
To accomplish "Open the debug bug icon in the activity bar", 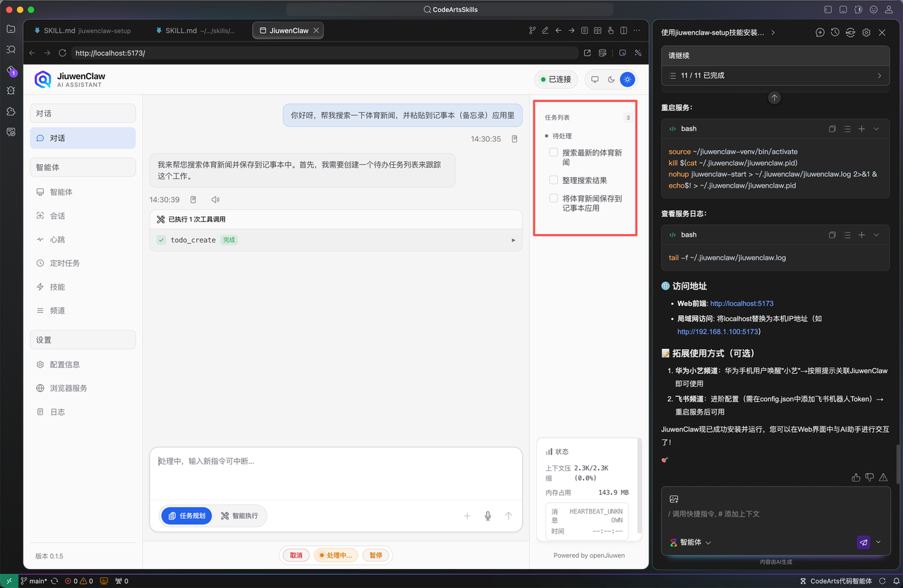I will (x=11, y=91).
